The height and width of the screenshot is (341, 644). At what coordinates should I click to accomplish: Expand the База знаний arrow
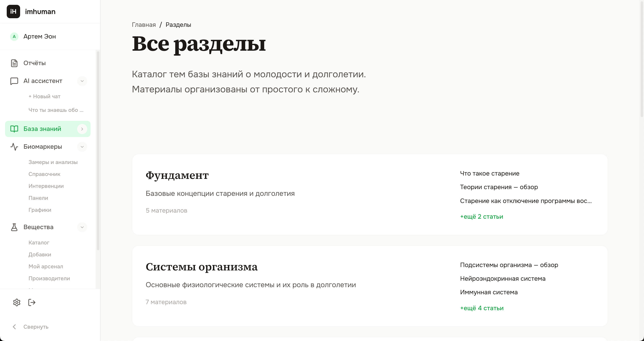click(x=82, y=129)
